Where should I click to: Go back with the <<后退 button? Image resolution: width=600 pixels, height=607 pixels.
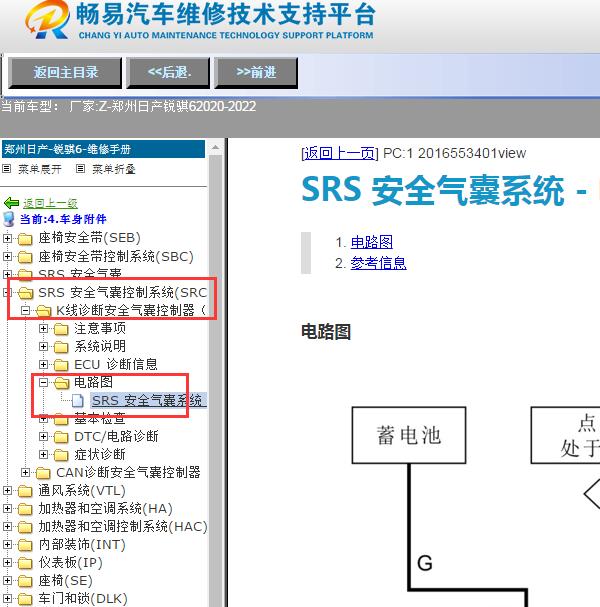click(168, 73)
